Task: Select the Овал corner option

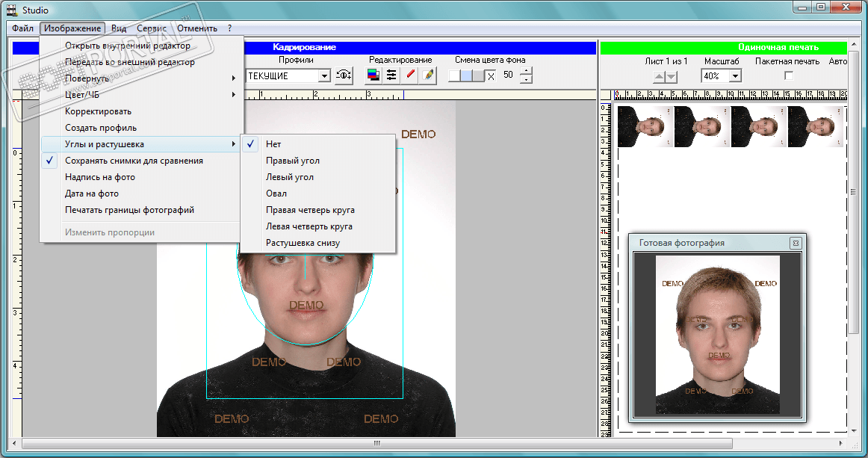Action: [x=276, y=194]
